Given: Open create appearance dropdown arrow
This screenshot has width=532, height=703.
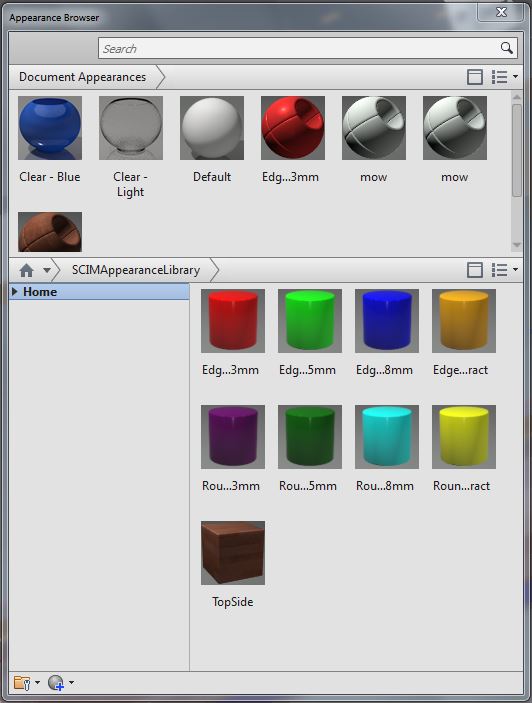Looking at the screenshot, I should [x=71, y=683].
